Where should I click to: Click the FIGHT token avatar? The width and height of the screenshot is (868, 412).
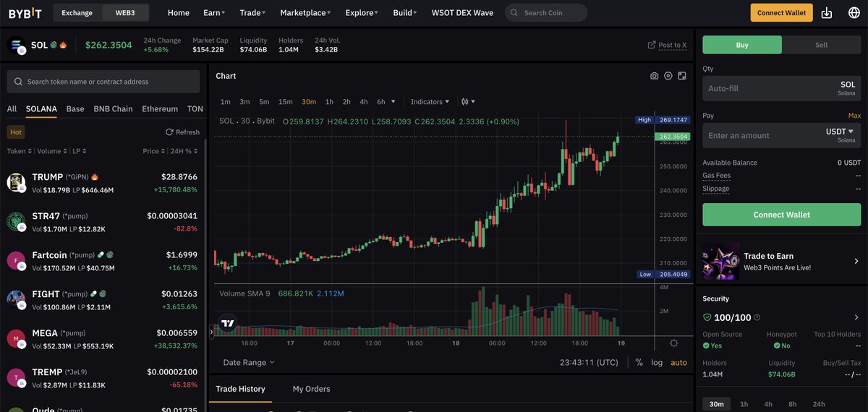(x=17, y=300)
